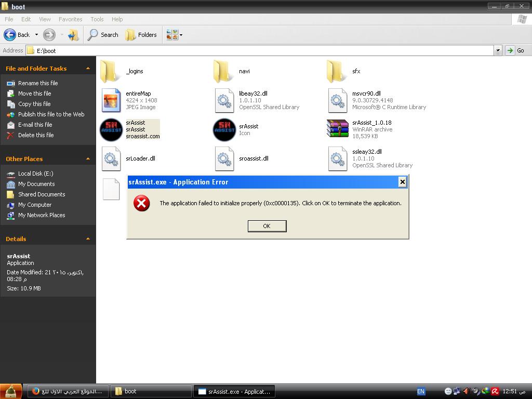Click OK in the Application Error dialog
This screenshot has height=399, width=532.
pyautogui.click(x=267, y=226)
